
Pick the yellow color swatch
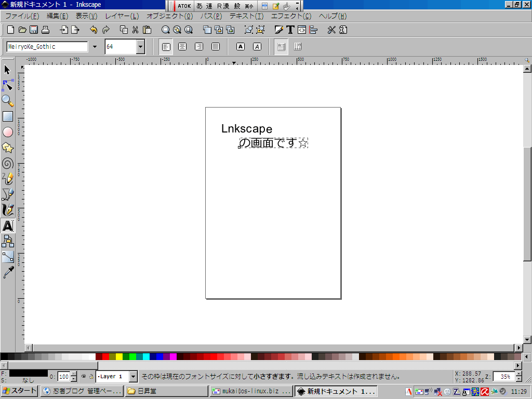(x=119, y=356)
